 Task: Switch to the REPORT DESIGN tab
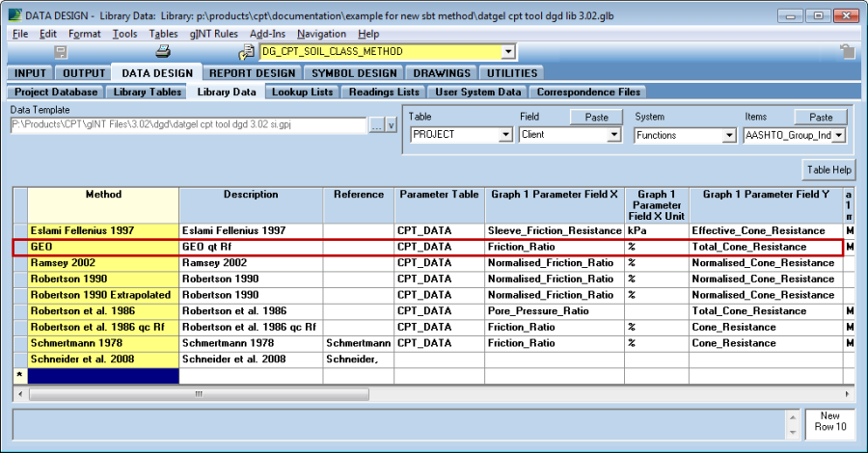(253, 73)
